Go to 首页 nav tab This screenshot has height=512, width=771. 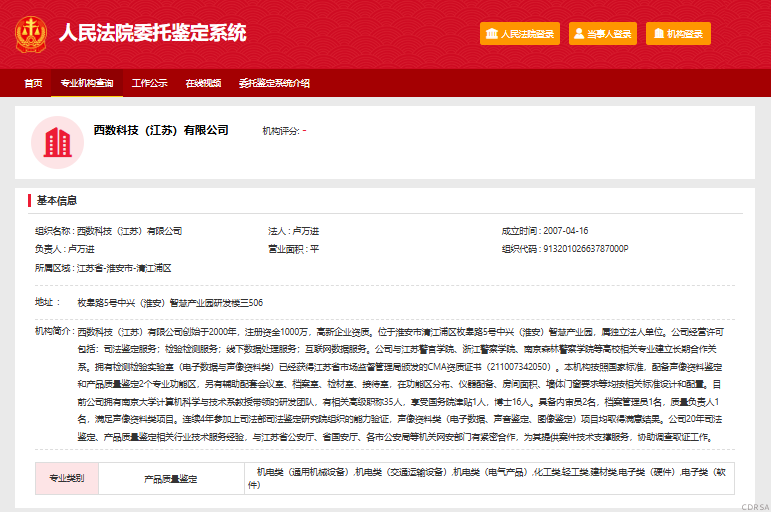click(33, 83)
